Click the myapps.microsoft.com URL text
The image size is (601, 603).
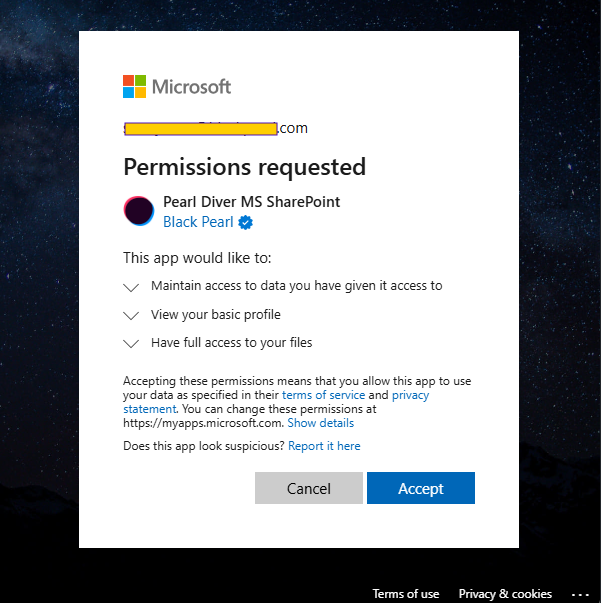tap(202, 423)
